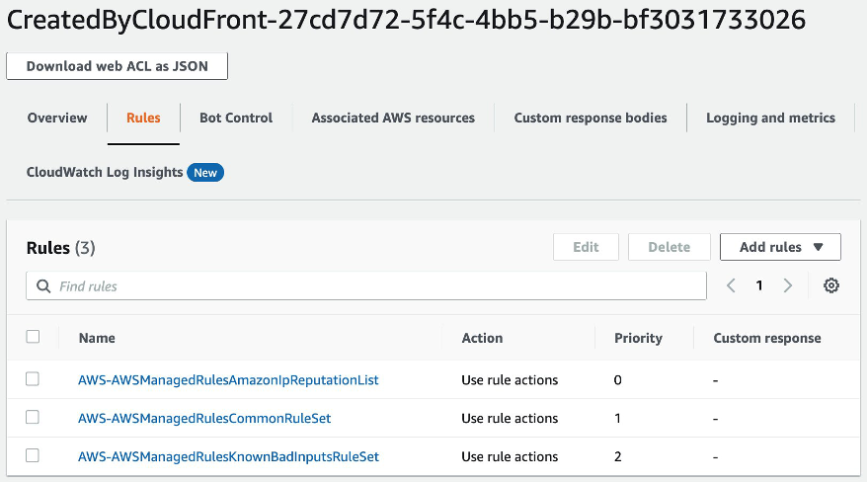View the Logging and metrics tab
The height and width of the screenshot is (483, 868).
(770, 118)
